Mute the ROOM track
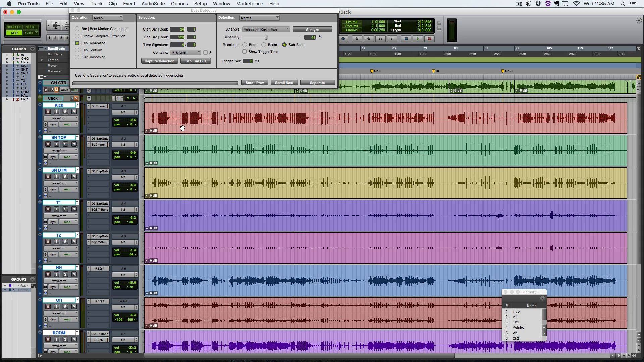 [74, 339]
